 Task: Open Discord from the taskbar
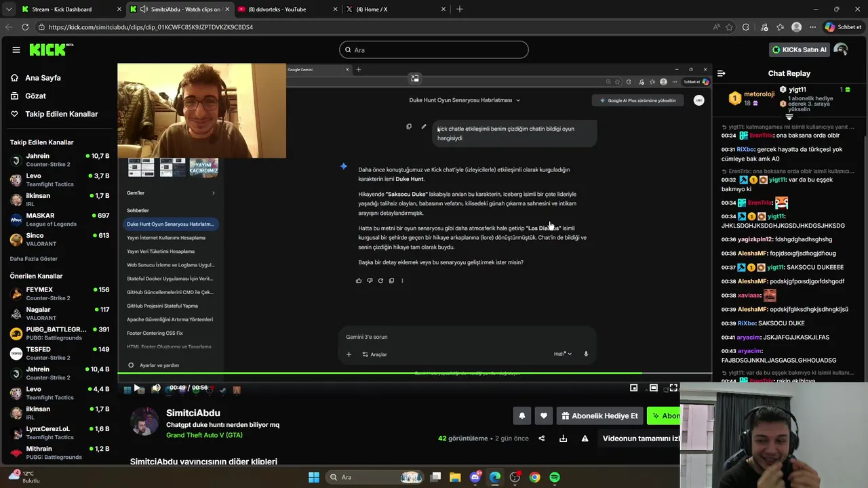click(475, 477)
